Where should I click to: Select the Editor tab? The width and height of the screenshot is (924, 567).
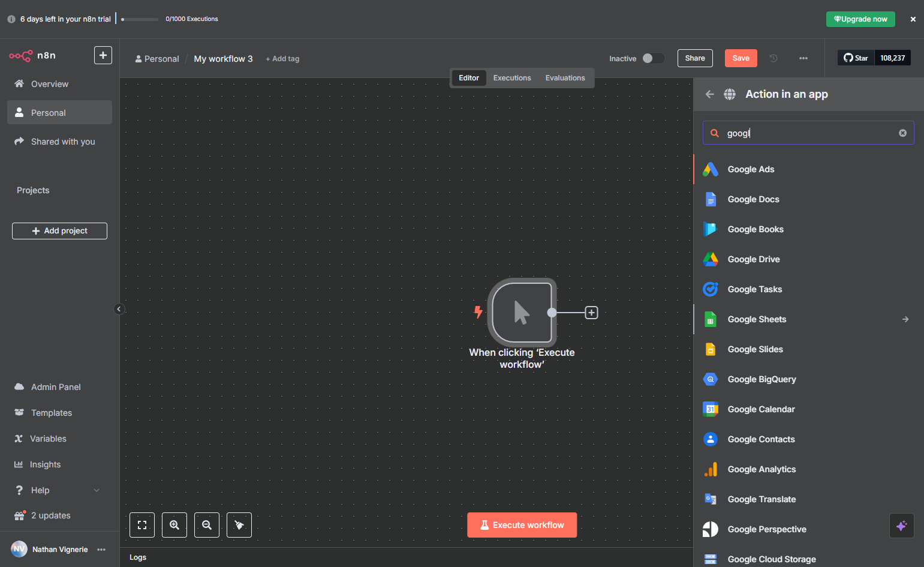[x=469, y=78]
